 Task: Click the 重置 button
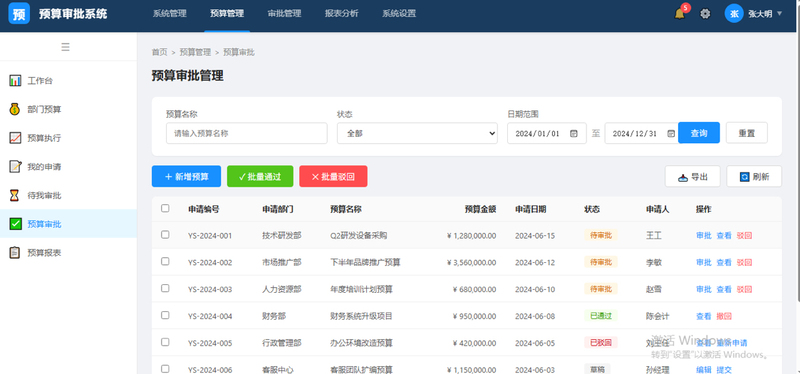tap(746, 133)
